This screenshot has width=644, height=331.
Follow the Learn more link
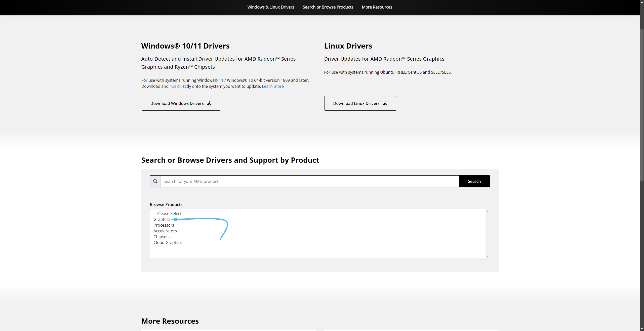[273, 86]
